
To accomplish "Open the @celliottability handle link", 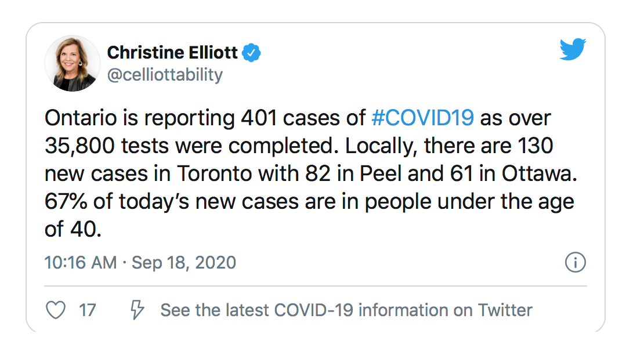I will point(165,75).
